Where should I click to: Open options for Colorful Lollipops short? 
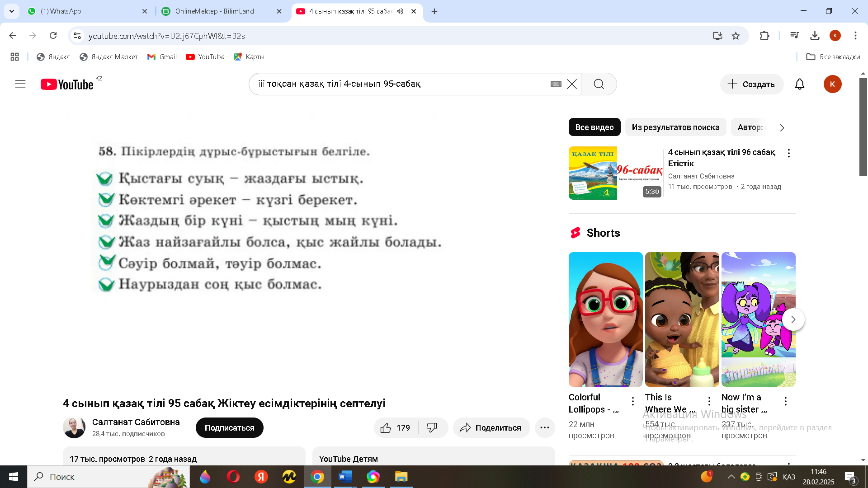[x=633, y=401]
